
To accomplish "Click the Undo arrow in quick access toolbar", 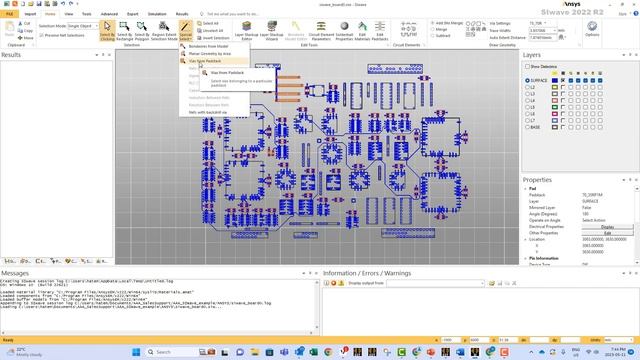I will [x=63, y=4].
